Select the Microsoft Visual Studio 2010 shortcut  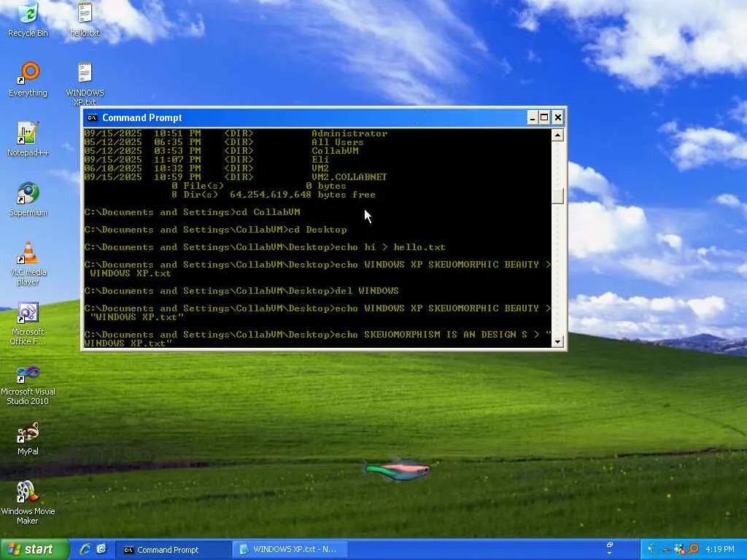(28, 384)
